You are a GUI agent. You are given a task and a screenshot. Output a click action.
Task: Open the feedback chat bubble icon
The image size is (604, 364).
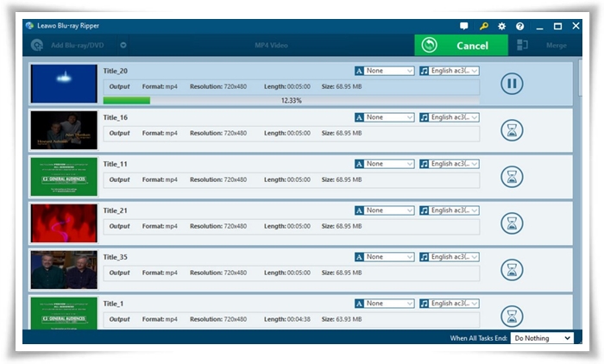[x=464, y=27]
